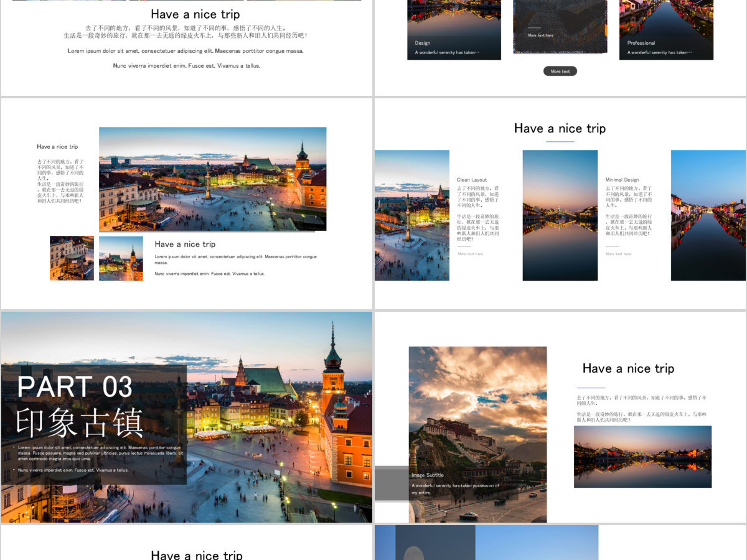Click 'More text here' under Clean Layout
Image resolution: width=747 pixels, height=560 pixels.
pyautogui.click(x=470, y=254)
